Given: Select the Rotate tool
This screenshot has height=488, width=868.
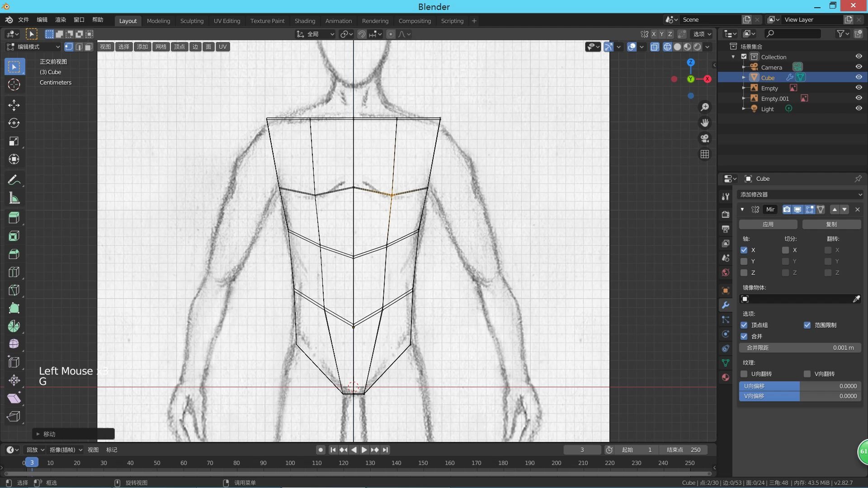Looking at the screenshot, I should click(x=14, y=123).
